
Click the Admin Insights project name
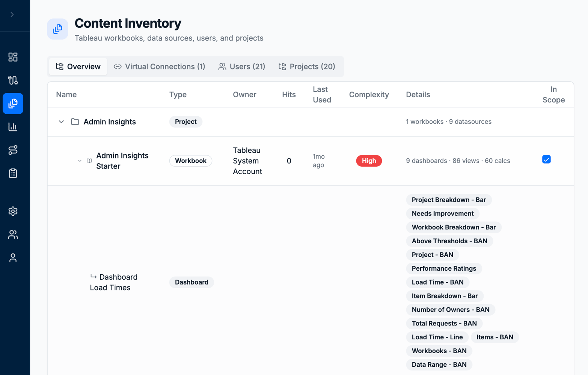pyautogui.click(x=110, y=122)
